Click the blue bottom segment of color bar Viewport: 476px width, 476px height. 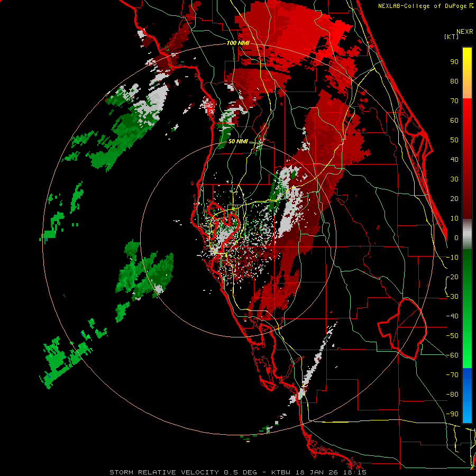pos(467,395)
